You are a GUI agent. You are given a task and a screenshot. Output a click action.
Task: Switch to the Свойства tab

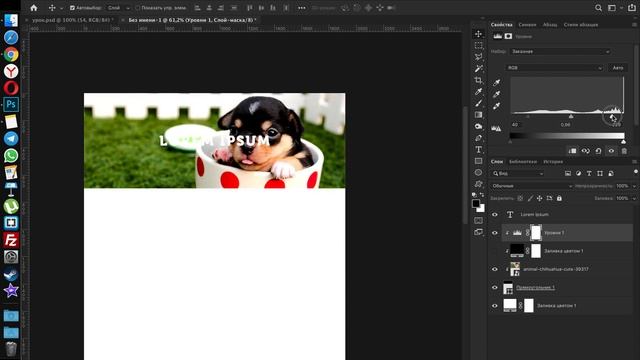[502, 24]
